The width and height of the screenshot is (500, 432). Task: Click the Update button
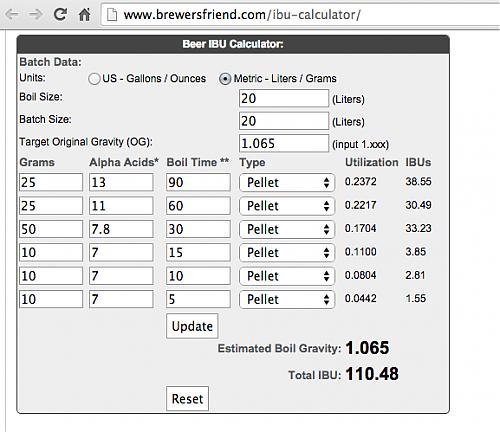[192, 326]
